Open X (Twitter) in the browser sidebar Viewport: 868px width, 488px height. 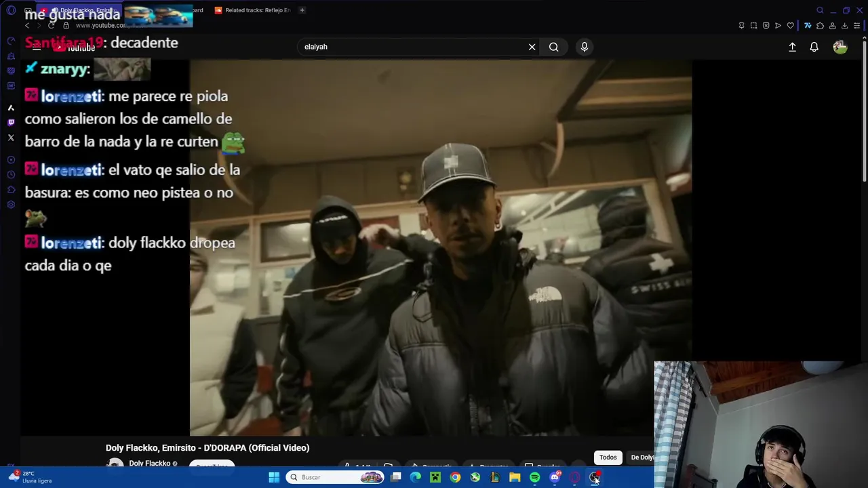(11, 138)
